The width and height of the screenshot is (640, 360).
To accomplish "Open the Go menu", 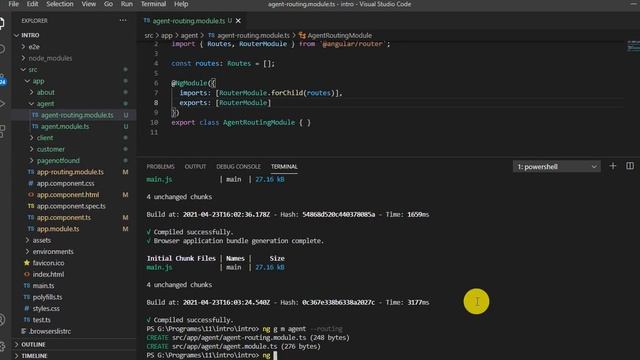I will coord(108,4).
